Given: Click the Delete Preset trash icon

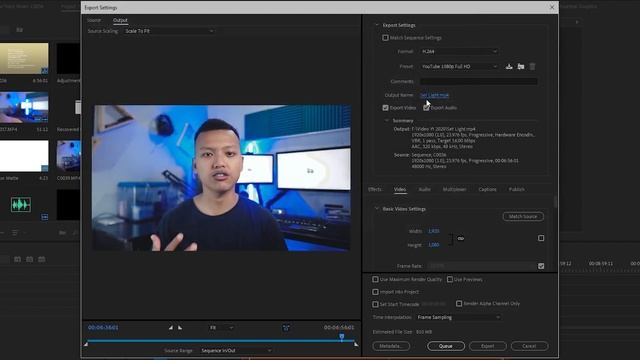Looking at the screenshot, I should pyautogui.click(x=532, y=67).
